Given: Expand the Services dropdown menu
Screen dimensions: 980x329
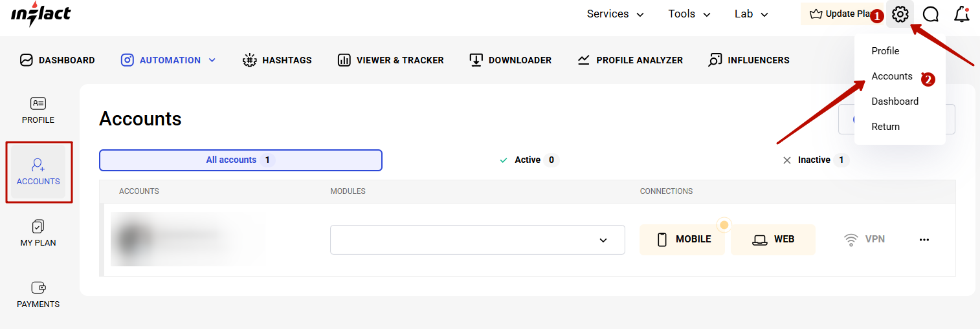Looking at the screenshot, I should [615, 14].
